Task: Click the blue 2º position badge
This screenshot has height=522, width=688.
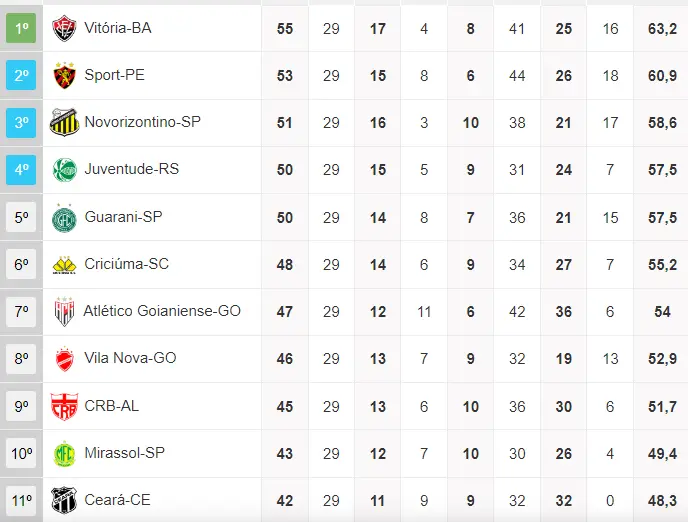Action: click(x=21, y=75)
